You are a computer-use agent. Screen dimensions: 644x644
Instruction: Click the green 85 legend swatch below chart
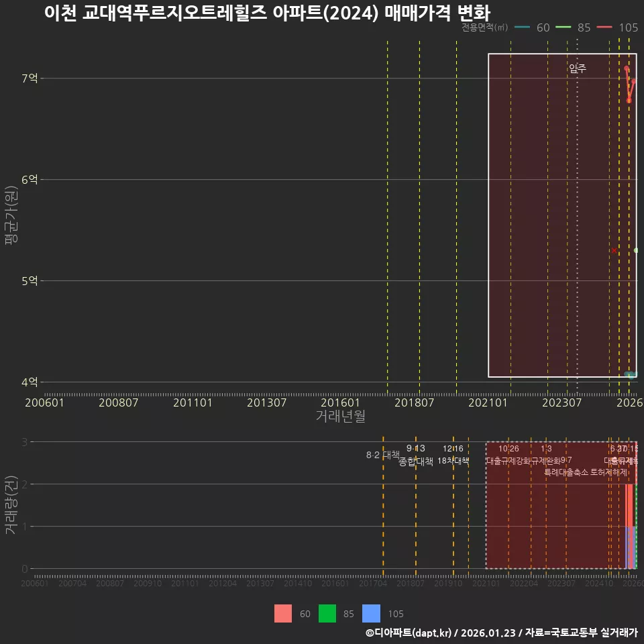click(327, 613)
